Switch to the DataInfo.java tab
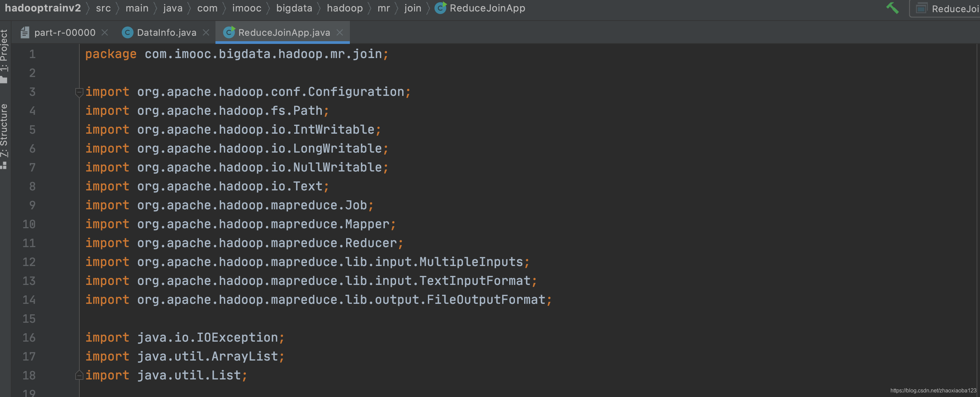 pyautogui.click(x=166, y=33)
